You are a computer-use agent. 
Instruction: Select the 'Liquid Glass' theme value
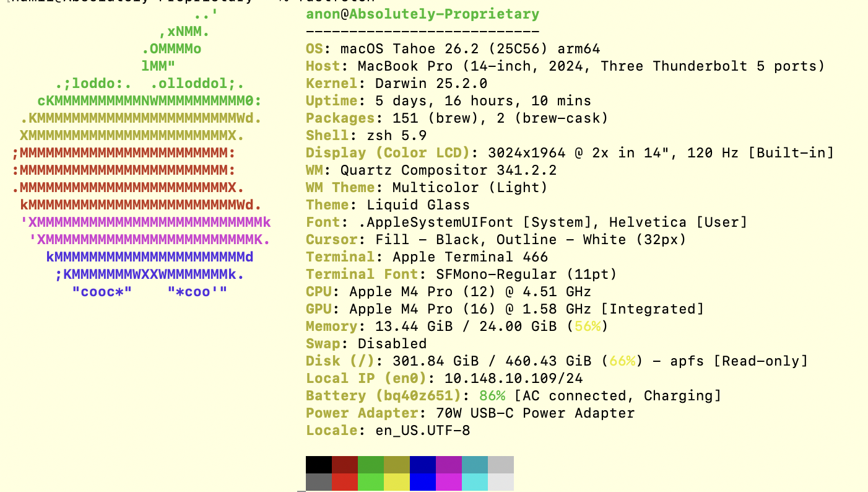tap(419, 205)
